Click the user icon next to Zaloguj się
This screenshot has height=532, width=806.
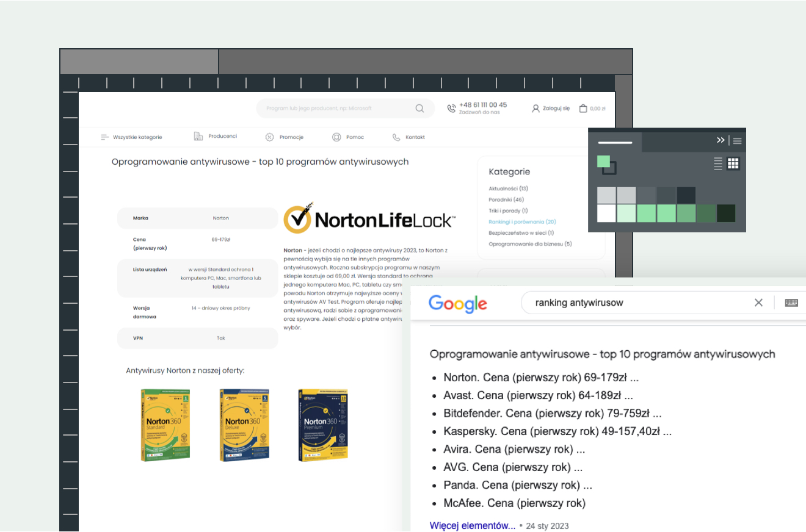(536, 109)
